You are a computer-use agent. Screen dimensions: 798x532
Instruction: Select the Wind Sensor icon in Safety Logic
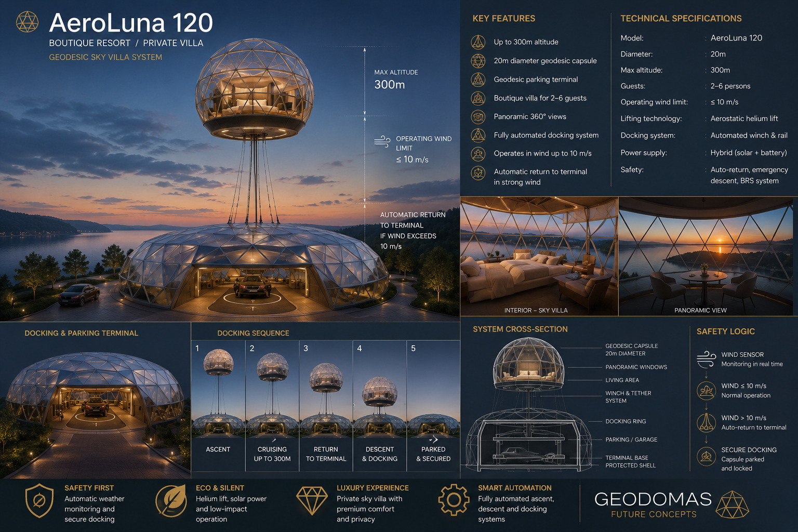(707, 359)
